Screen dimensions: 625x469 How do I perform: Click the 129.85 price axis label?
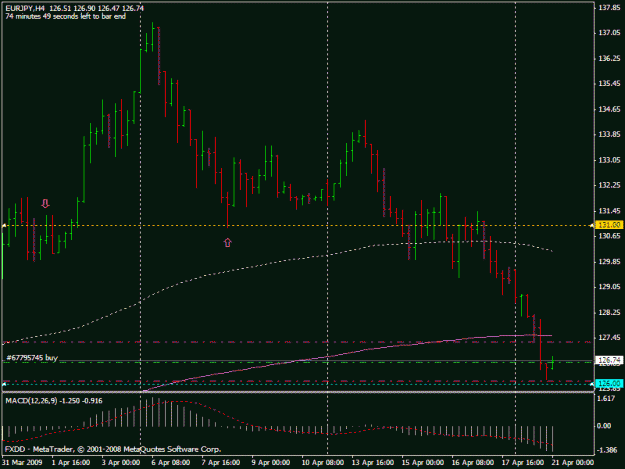coord(609,261)
